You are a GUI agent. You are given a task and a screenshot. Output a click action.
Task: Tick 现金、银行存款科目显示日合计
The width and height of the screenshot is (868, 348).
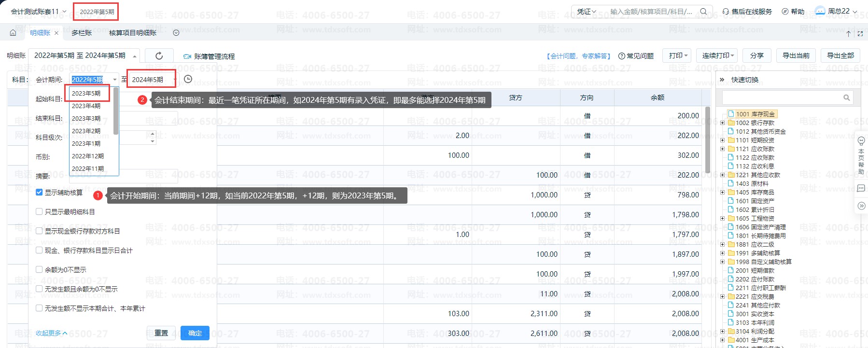pyautogui.click(x=39, y=250)
